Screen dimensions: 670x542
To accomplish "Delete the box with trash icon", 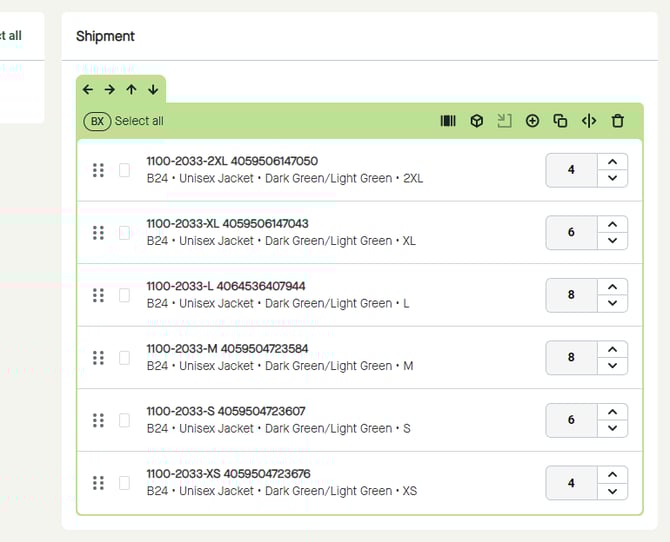I will pyautogui.click(x=617, y=121).
